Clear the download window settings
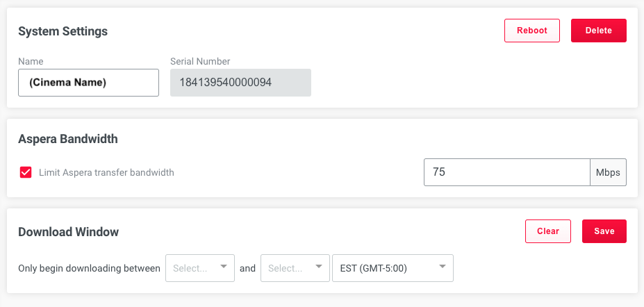Image resolution: width=644 pixels, height=307 pixels. point(548,231)
